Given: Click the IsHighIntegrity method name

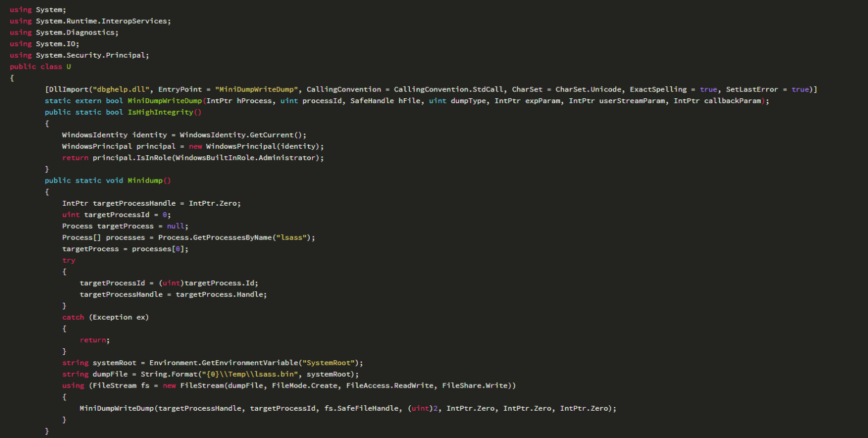Looking at the screenshot, I should [161, 112].
